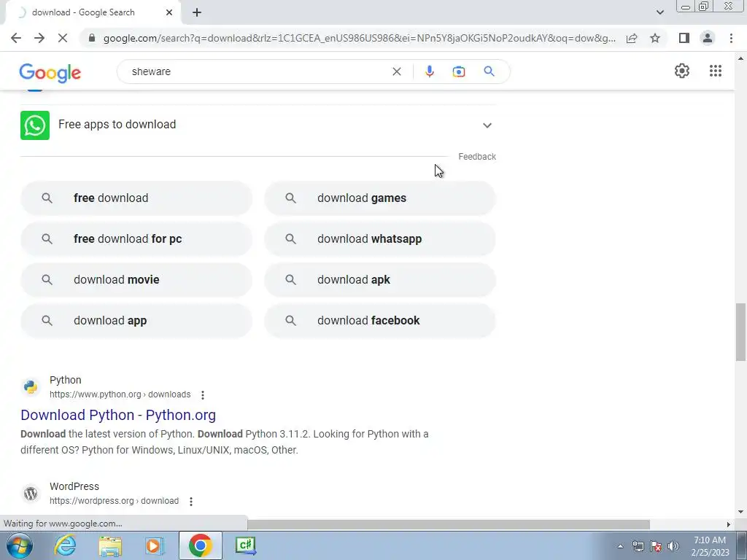Clear the search box text

[396, 71]
